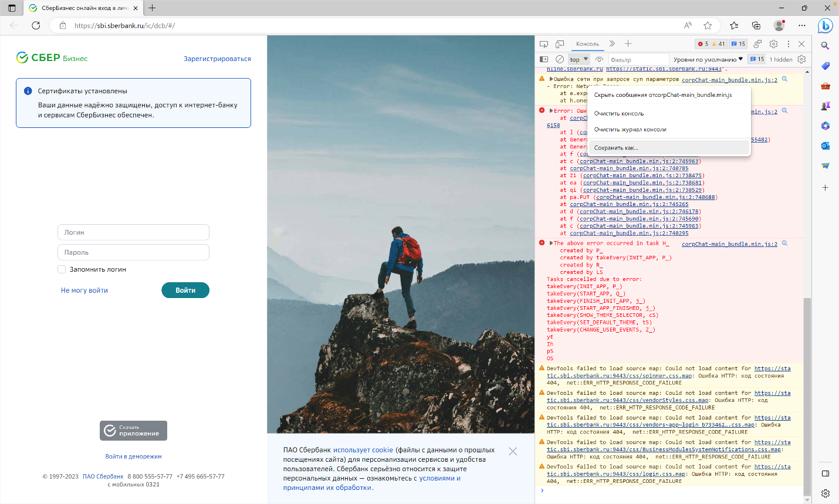This screenshot has width=839, height=504.
Task: Toggle the live expression eye icon
Action: tap(599, 59)
